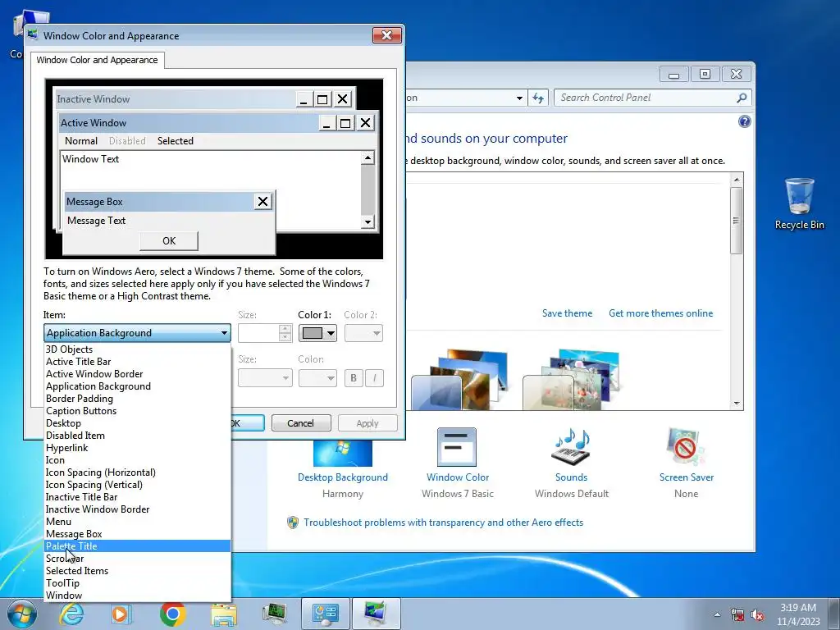Viewport: 840px width, 630px height.
Task: Open Desktop Background settings icon
Action: pos(343,453)
